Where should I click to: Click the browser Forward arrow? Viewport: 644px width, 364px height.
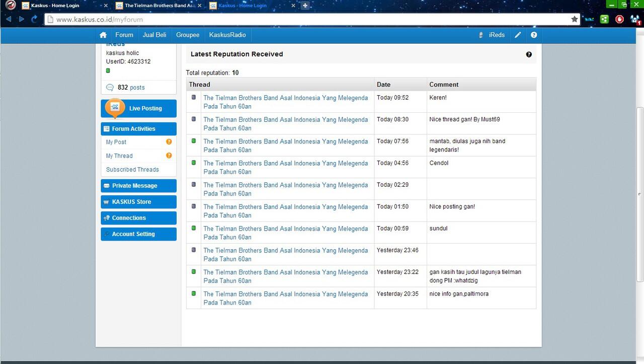22,19
